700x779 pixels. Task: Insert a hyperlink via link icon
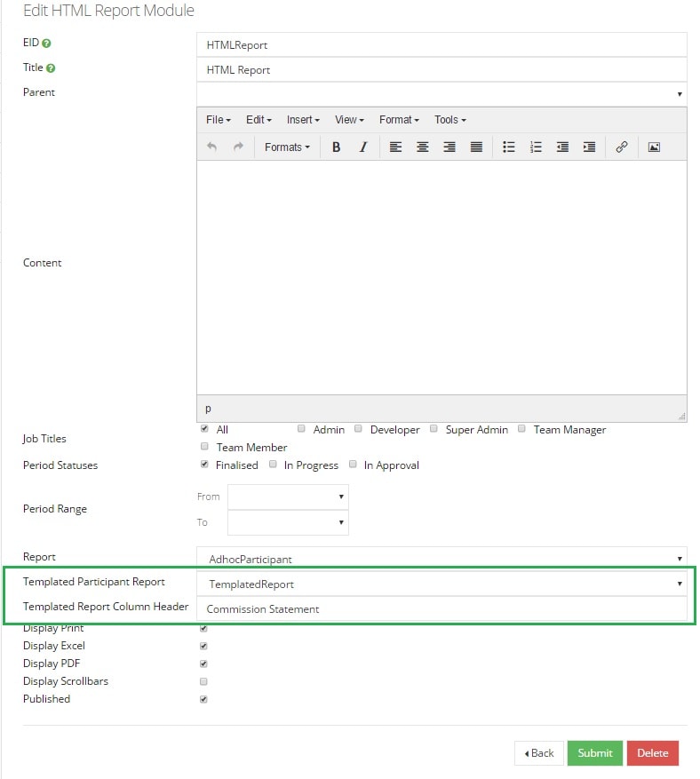click(622, 147)
